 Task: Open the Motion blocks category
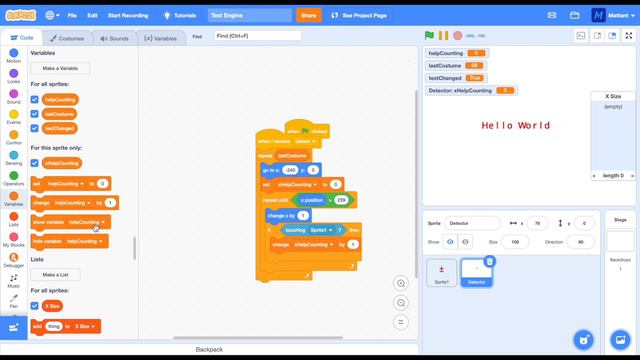pyautogui.click(x=13, y=56)
